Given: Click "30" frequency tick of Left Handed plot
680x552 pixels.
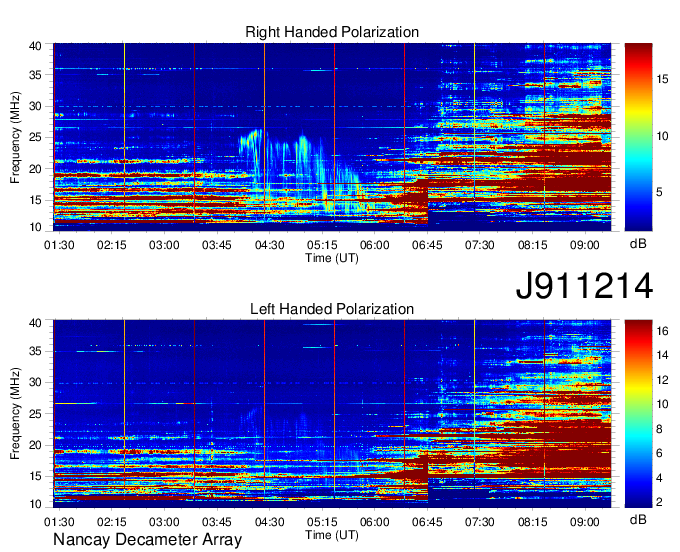Looking at the screenshot, I should (x=35, y=382).
